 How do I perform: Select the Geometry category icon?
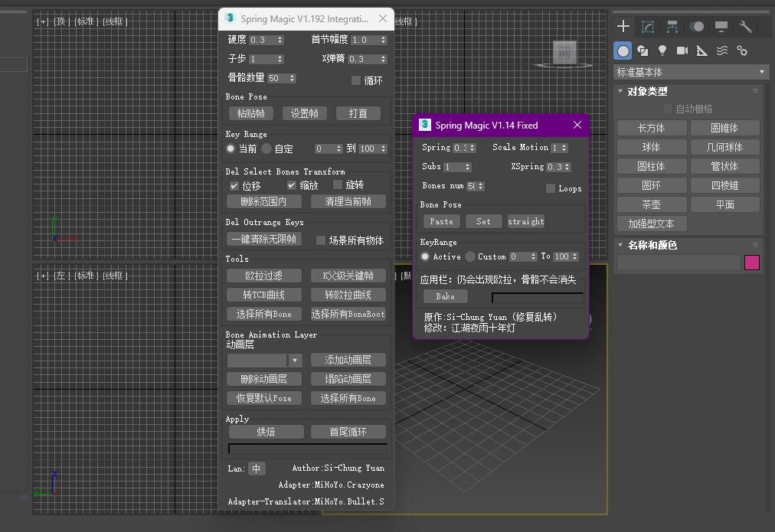[x=623, y=51]
